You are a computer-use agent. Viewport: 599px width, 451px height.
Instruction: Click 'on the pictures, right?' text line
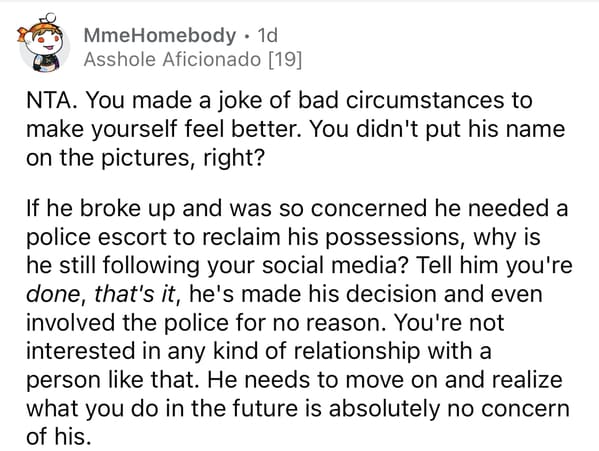[145, 158]
